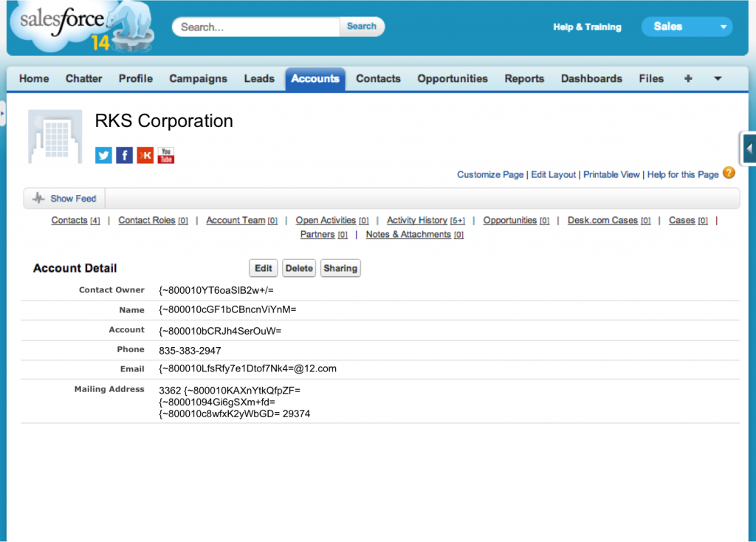Open the tab overflow dropdown arrow
The height and width of the screenshot is (542, 756).
(x=717, y=78)
